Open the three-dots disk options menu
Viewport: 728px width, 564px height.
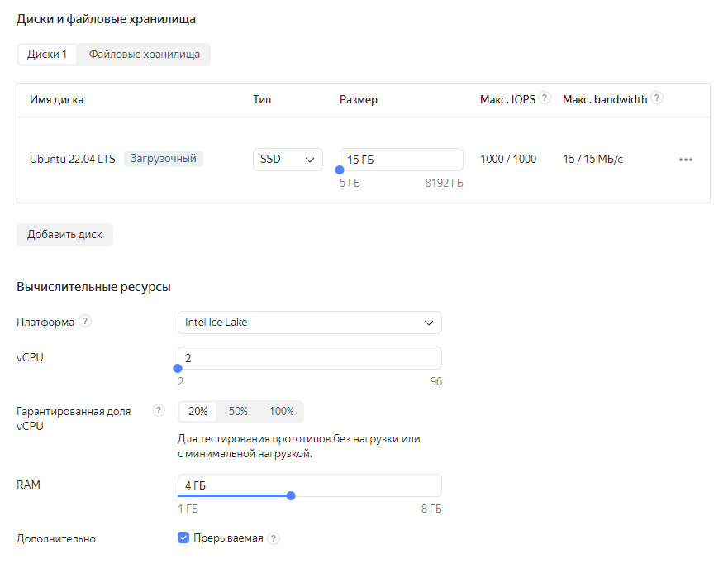tap(686, 160)
